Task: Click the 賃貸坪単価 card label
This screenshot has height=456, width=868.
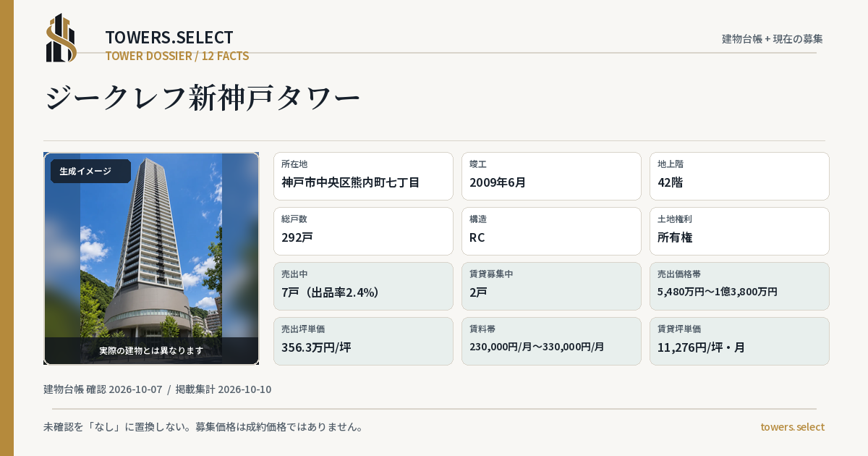Action: click(679, 329)
